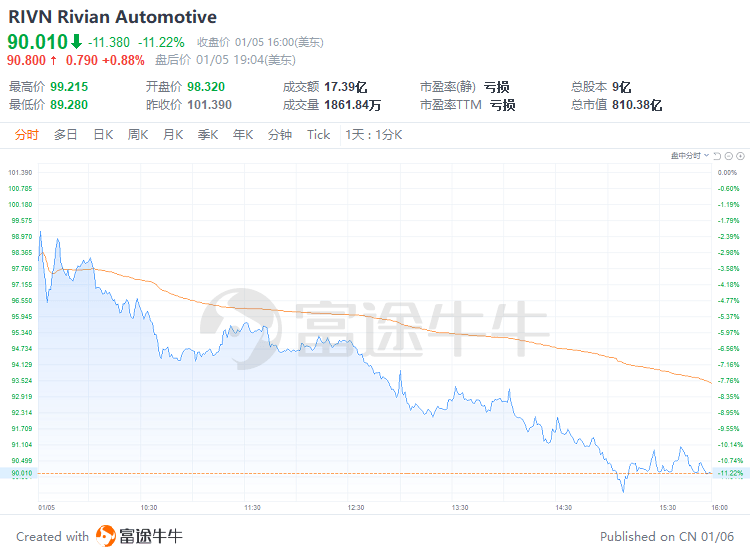
Task: Switch to 季K quarterly candlestick view
Action: coord(208,135)
